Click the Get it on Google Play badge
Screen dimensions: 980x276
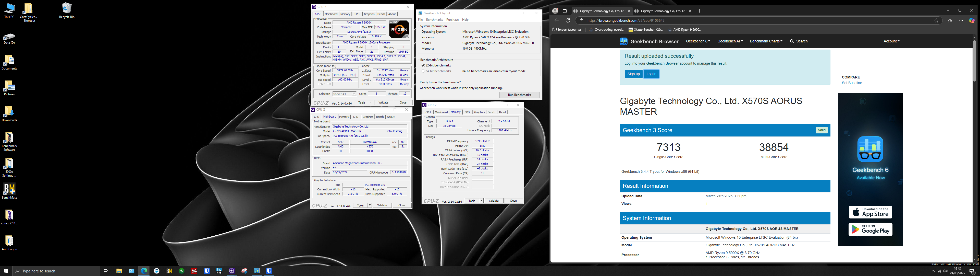point(871,229)
